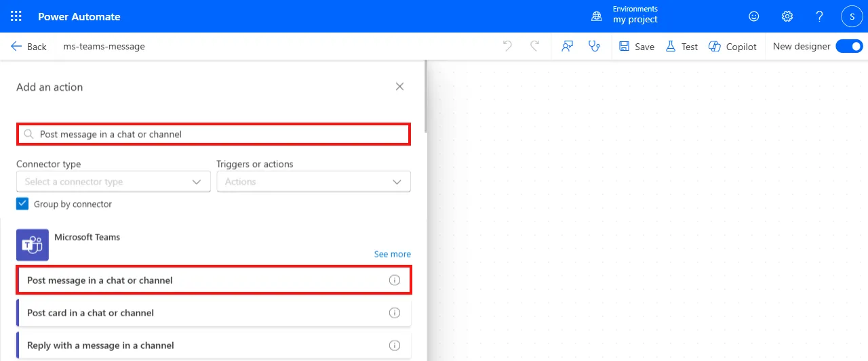
Task: Click the Microsoft Teams connector icon
Action: [33, 245]
